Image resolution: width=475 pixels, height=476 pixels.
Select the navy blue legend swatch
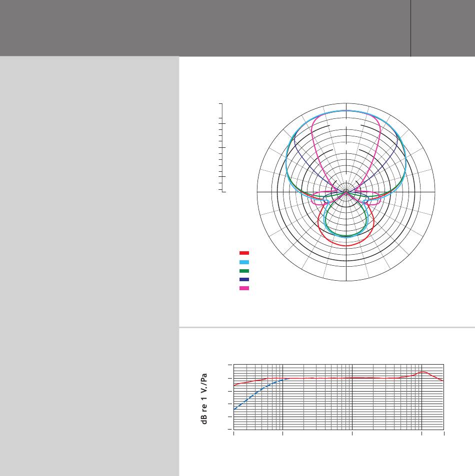[x=244, y=280]
